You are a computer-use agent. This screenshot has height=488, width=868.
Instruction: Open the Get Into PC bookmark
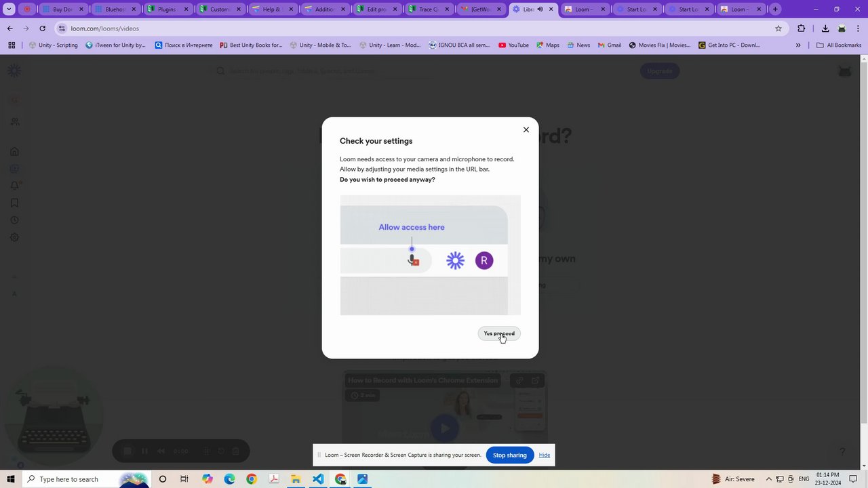tap(728, 45)
